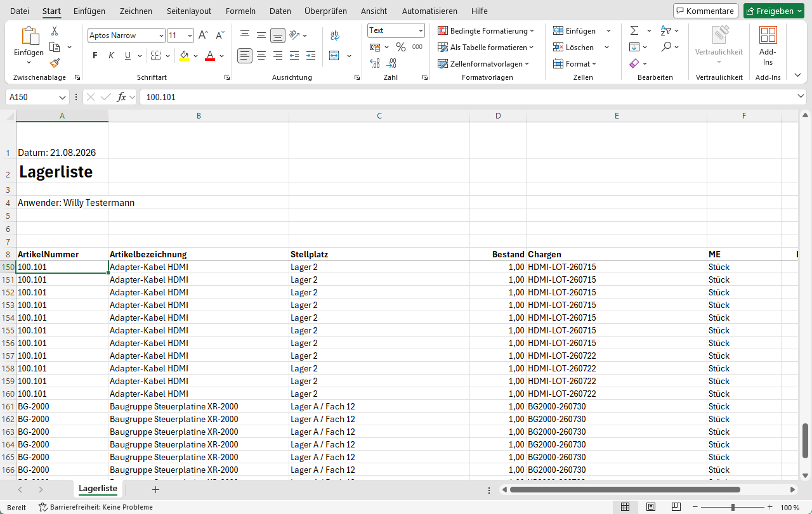Screen dimensions: 812x514
Task: Select cell BG-2000 in row 161
Action: (62, 406)
